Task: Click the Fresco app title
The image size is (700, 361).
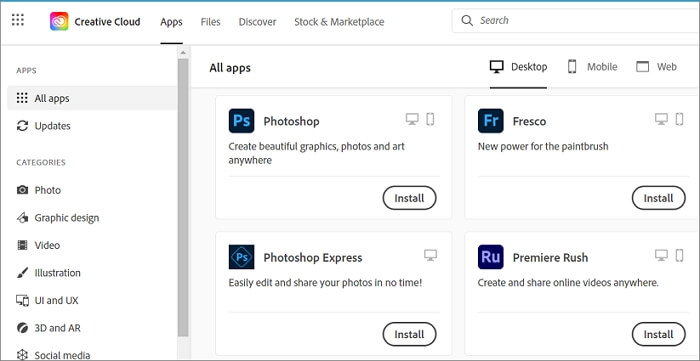Action: coord(529,121)
